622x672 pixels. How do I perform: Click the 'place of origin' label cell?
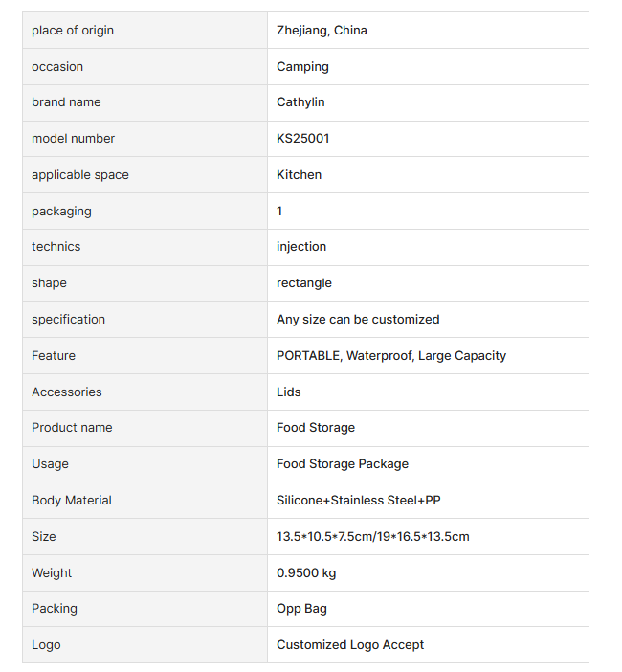73,31
